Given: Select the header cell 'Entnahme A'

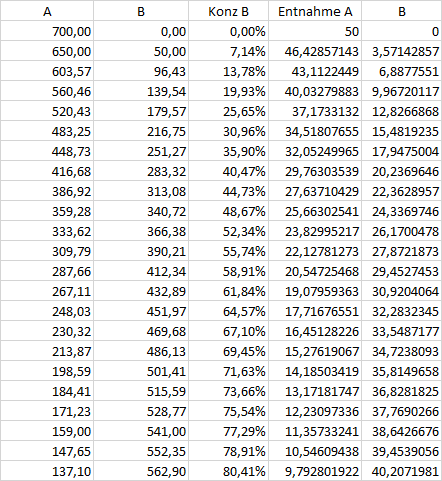Looking at the screenshot, I should 315,11.
